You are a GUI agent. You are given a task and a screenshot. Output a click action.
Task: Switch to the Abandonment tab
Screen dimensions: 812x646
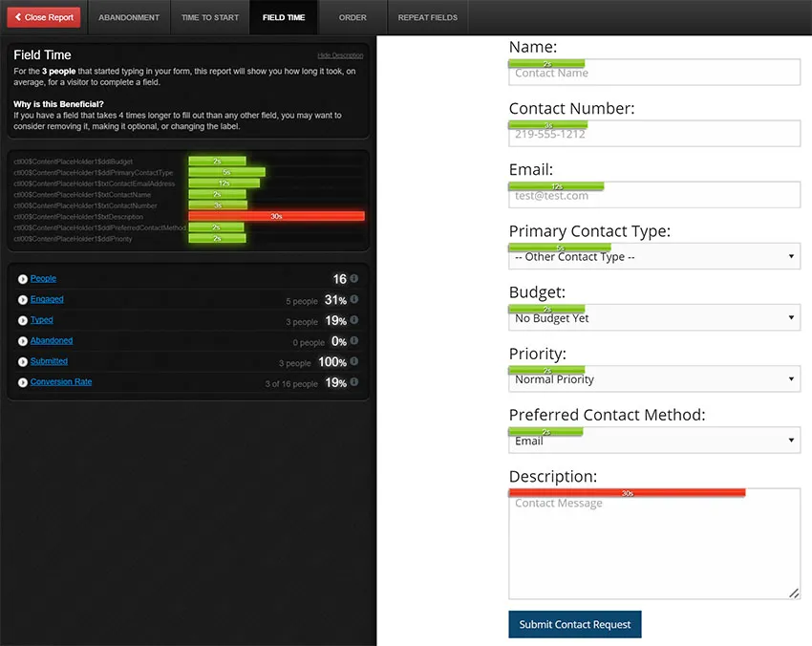pyautogui.click(x=129, y=17)
